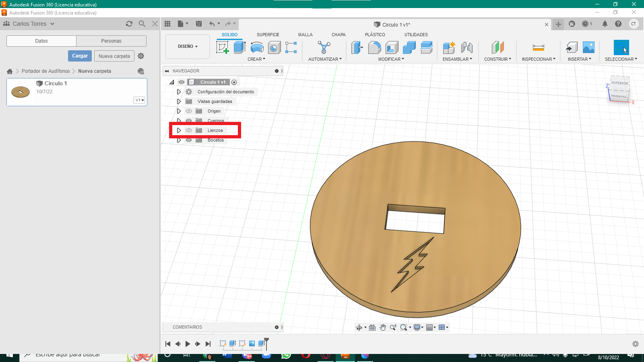The image size is (644, 362).
Task: Switch to the UTILIDADES tab
Action: coord(416,35)
